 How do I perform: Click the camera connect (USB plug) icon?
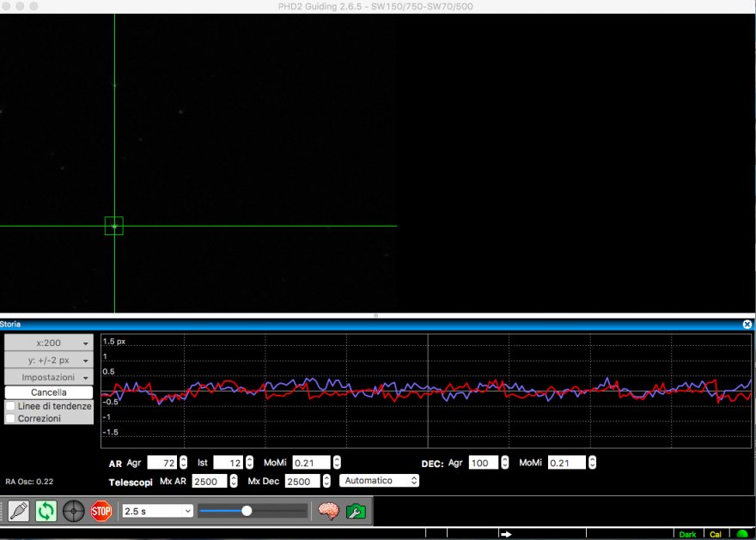[19, 511]
